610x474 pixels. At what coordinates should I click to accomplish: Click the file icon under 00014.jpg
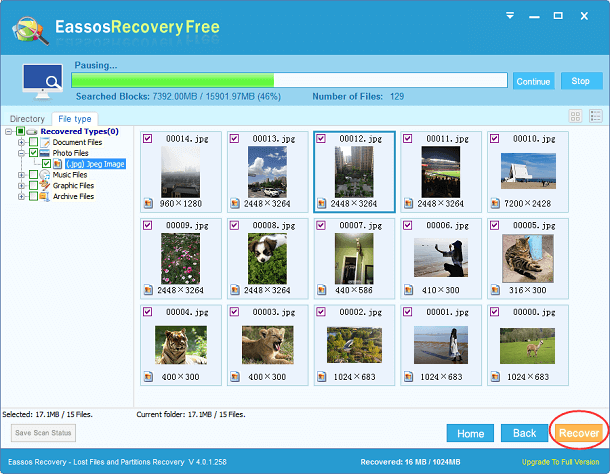click(x=148, y=203)
